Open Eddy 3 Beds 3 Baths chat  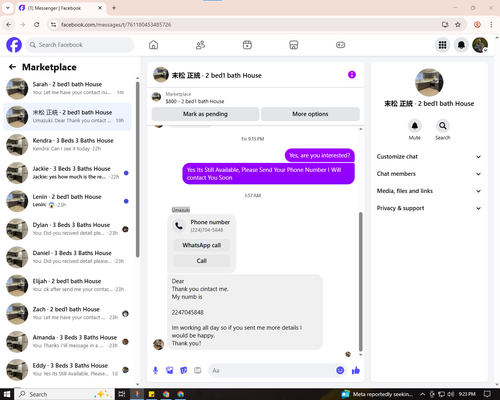(x=67, y=370)
